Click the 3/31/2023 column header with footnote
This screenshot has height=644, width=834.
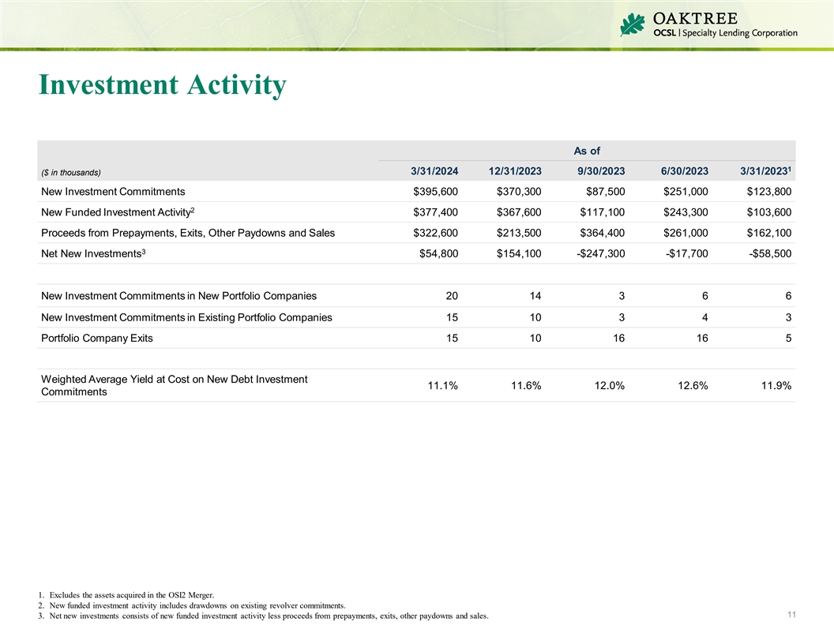pos(765,171)
